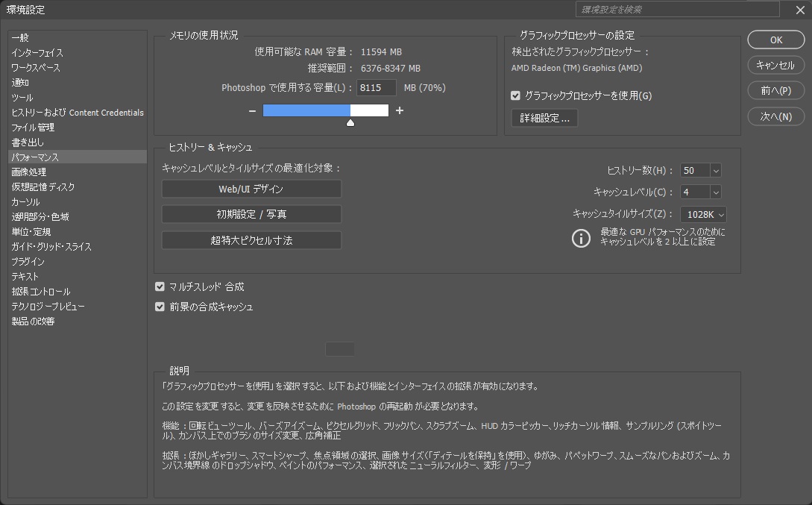Open the ヒストリー数 dropdown arrow
812x505 pixels.
pyautogui.click(x=716, y=170)
